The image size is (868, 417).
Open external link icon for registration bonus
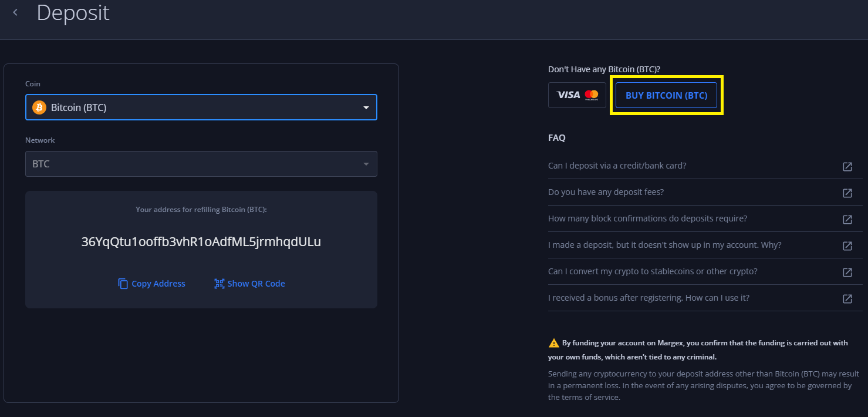(x=847, y=298)
